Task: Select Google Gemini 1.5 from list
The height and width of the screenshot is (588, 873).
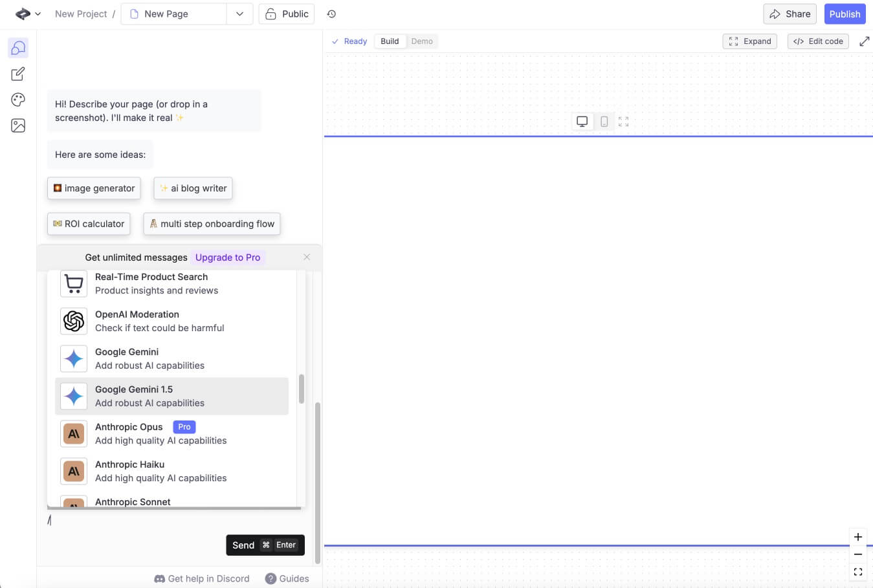Action: point(171,396)
